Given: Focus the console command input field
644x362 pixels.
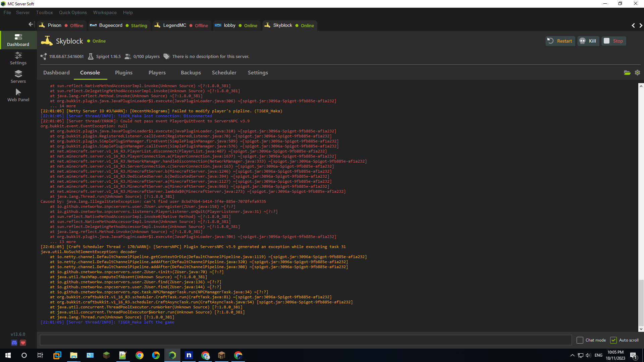Looking at the screenshot, I should pyautogui.click(x=305, y=340).
